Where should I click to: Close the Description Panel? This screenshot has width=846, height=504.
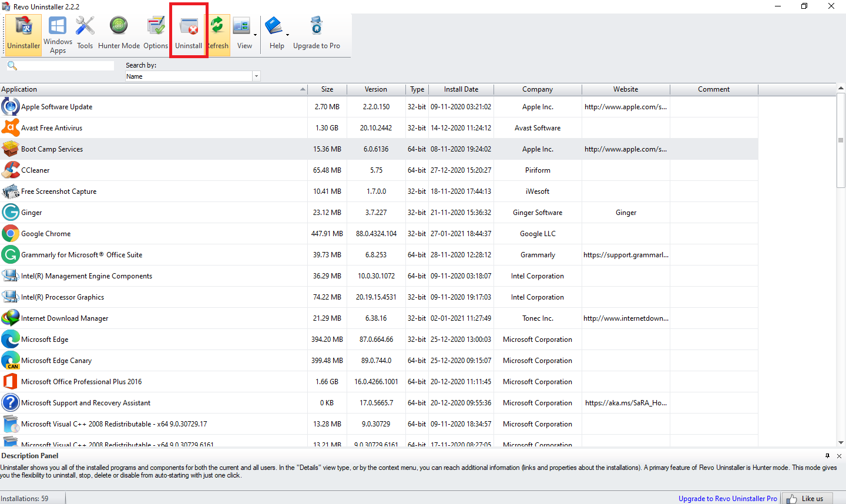coord(839,456)
